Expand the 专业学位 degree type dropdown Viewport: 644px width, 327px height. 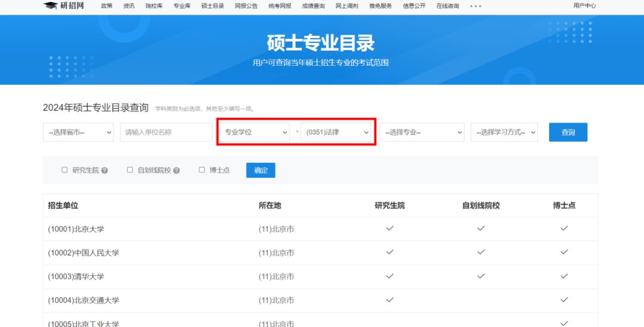click(x=255, y=132)
